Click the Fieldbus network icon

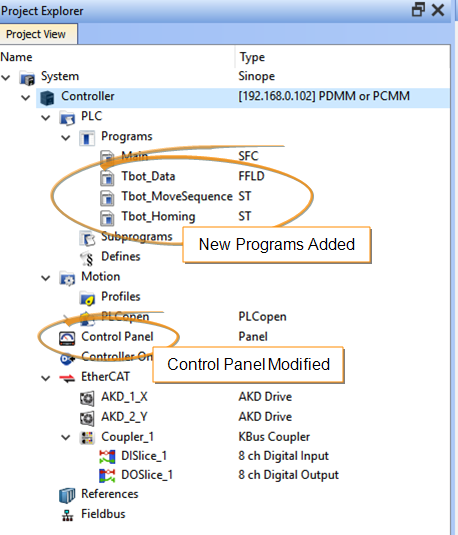pyautogui.click(x=68, y=515)
